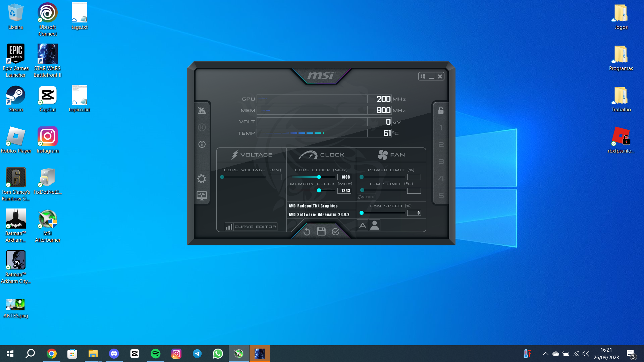Click the core clock slider handle
The image size is (644, 362).
(319, 177)
